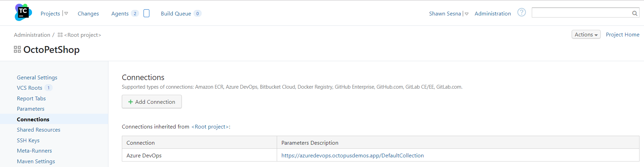Open SSH Keys settings in sidebar
The image size is (644, 167).
28,140
